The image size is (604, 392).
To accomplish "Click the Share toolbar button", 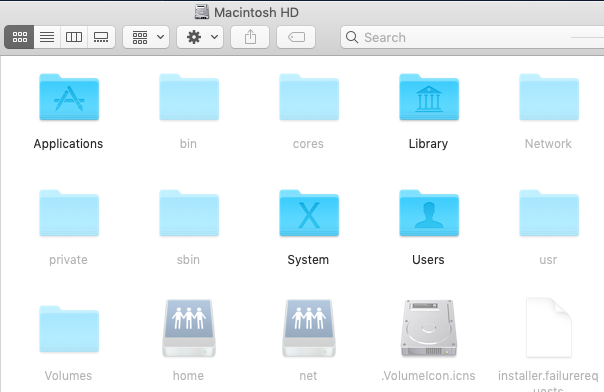I will [x=250, y=37].
